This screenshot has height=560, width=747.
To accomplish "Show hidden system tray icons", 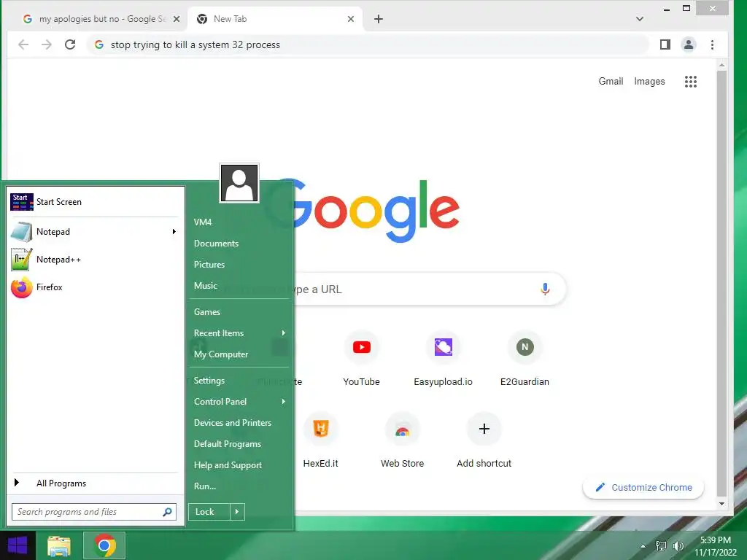I will click(x=643, y=546).
